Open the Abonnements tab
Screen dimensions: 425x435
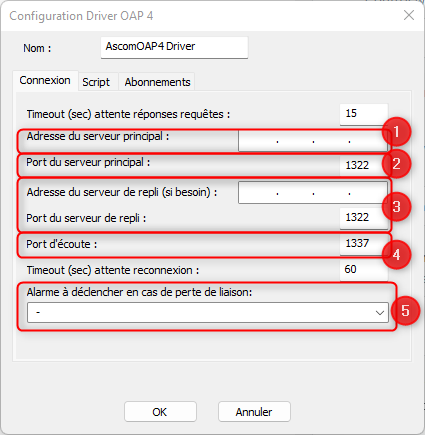(x=157, y=82)
